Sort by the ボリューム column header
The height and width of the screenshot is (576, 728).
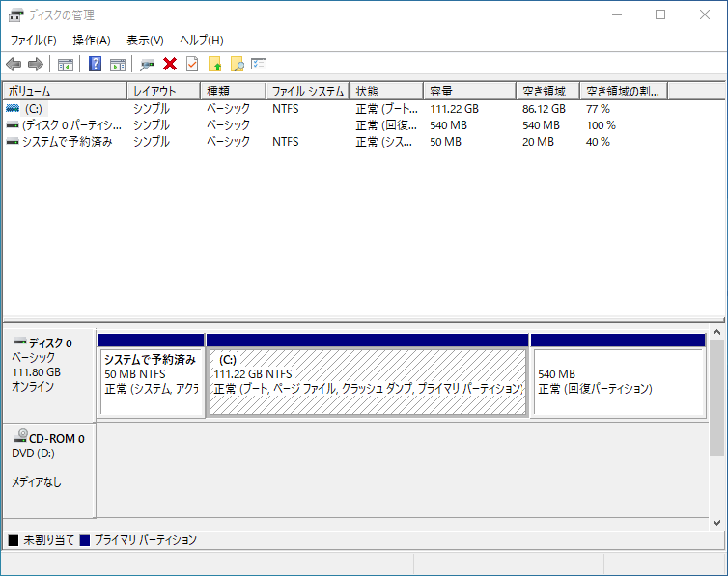click(x=65, y=91)
